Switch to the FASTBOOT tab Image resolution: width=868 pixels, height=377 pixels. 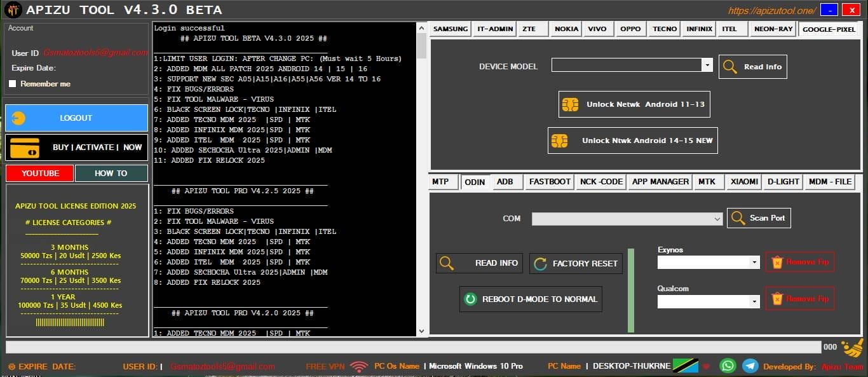[x=549, y=182]
